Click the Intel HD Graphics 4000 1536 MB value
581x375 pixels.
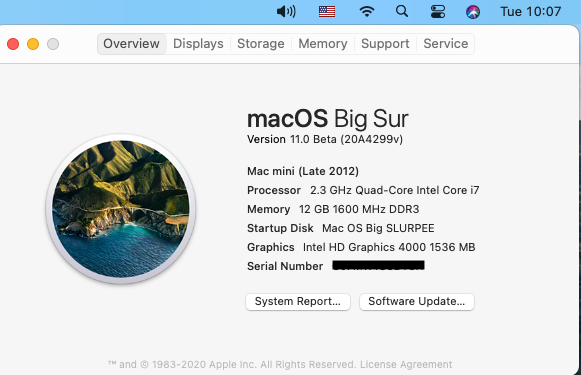coord(389,247)
